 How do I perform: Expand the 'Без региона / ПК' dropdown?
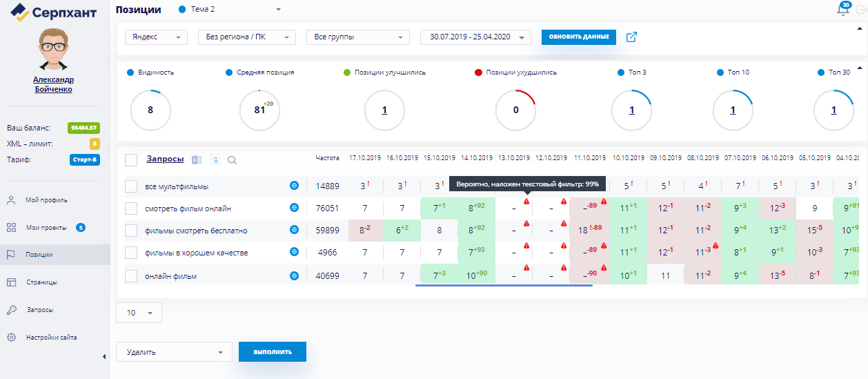[246, 37]
